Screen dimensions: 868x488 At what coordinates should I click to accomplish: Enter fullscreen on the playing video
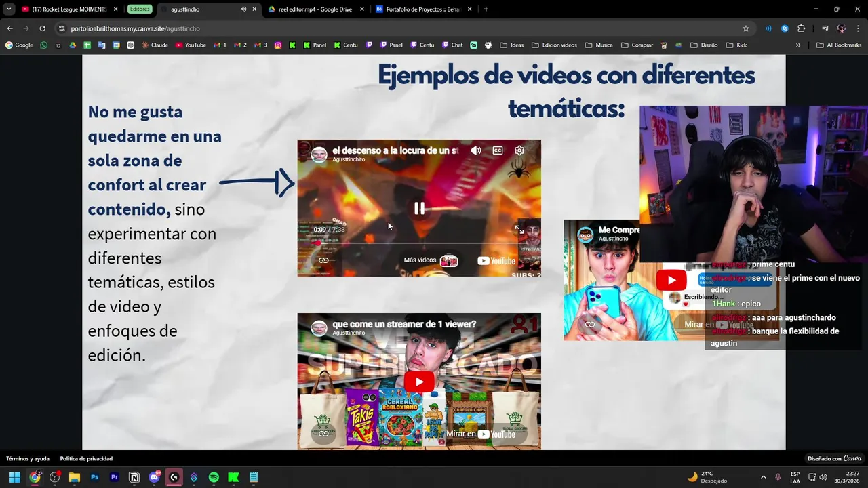click(519, 230)
